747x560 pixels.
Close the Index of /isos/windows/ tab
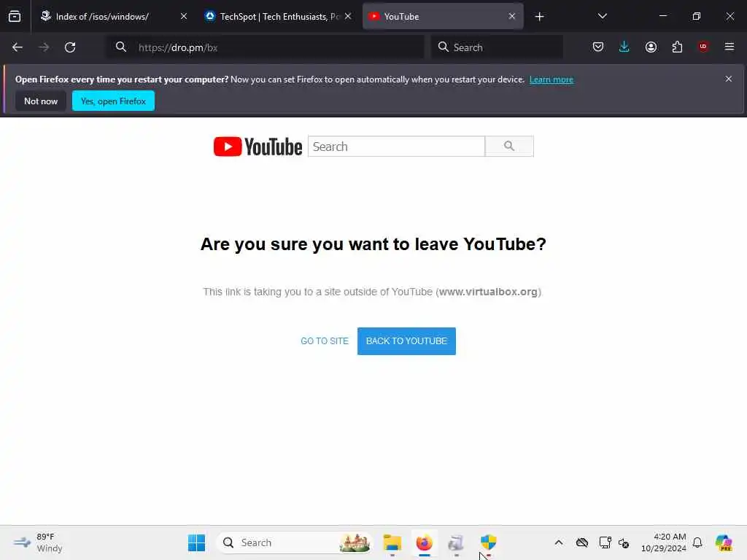[184, 16]
